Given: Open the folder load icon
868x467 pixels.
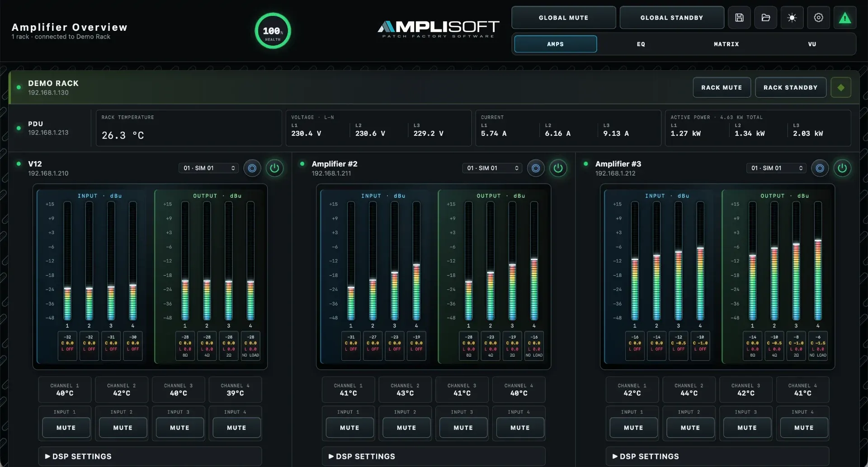Looking at the screenshot, I should click(x=766, y=18).
